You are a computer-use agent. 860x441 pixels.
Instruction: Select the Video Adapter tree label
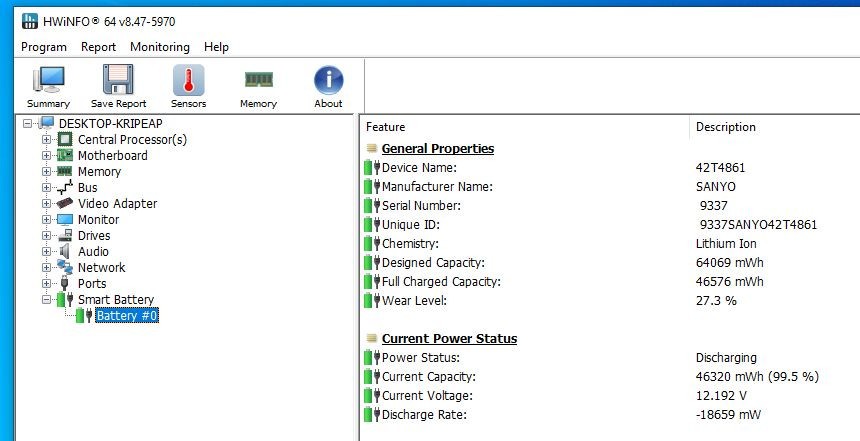click(117, 203)
